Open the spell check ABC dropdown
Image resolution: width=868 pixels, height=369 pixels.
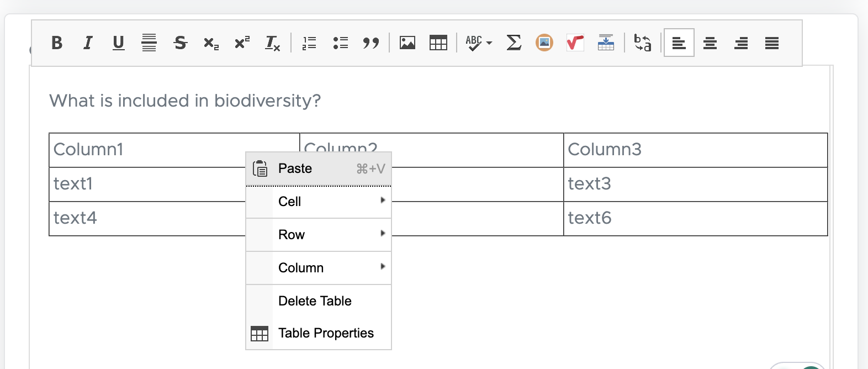tap(478, 43)
